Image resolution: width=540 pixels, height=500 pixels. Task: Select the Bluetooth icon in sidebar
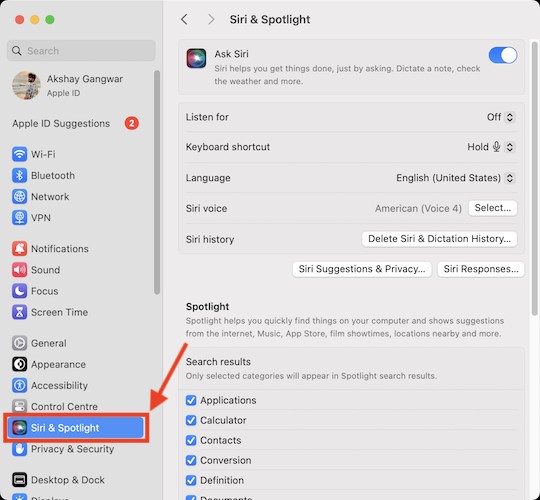(19, 175)
